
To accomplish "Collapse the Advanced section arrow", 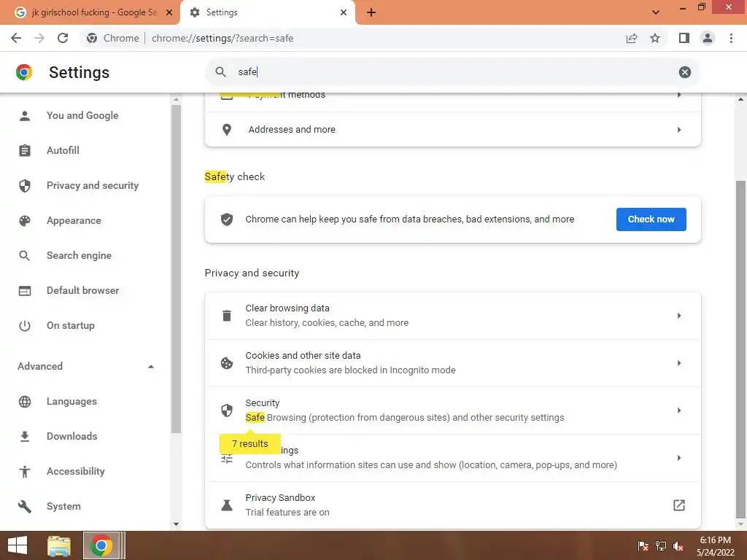I will point(150,367).
